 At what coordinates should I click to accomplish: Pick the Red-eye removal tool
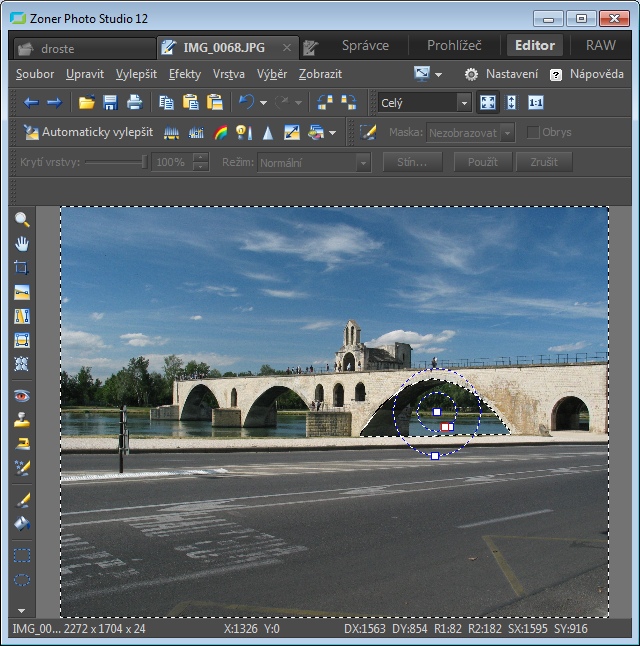coord(22,396)
